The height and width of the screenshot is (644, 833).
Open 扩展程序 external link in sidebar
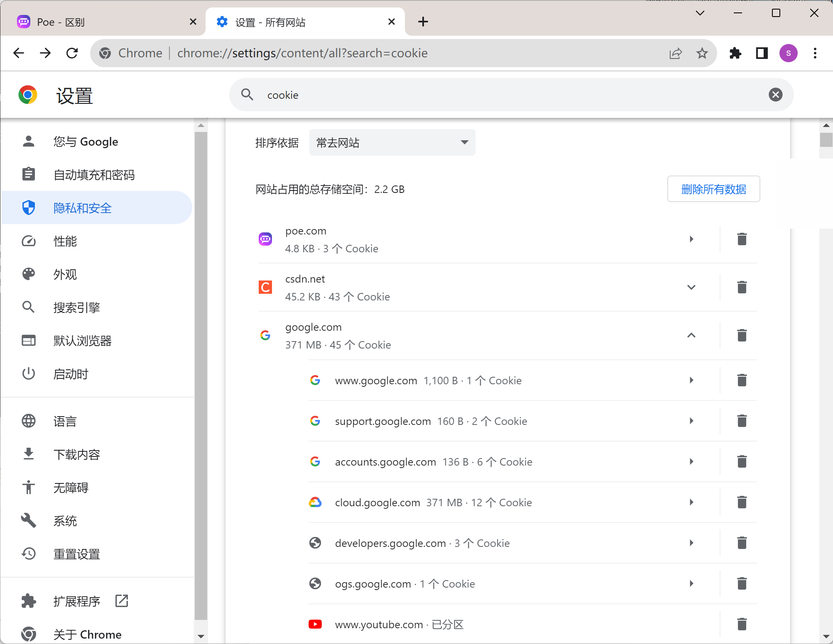[x=76, y=601]
